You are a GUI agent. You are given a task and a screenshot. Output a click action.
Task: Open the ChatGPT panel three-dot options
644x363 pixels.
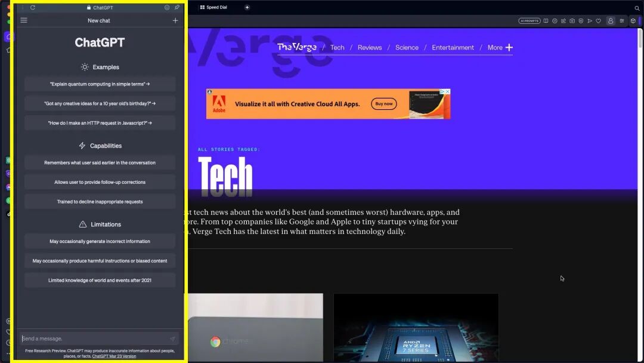[x=23, y=7]
